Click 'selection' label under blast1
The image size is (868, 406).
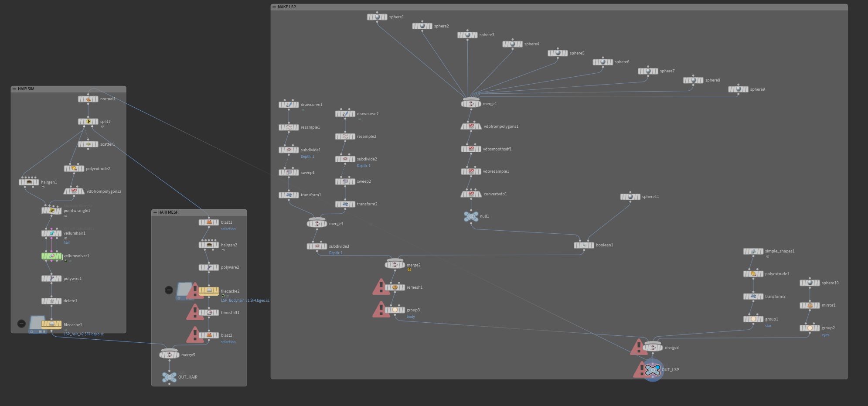point(228,229)
